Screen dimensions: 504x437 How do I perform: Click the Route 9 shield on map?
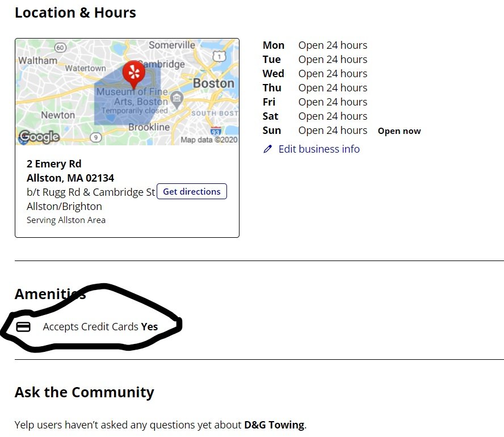click(96, 137)
